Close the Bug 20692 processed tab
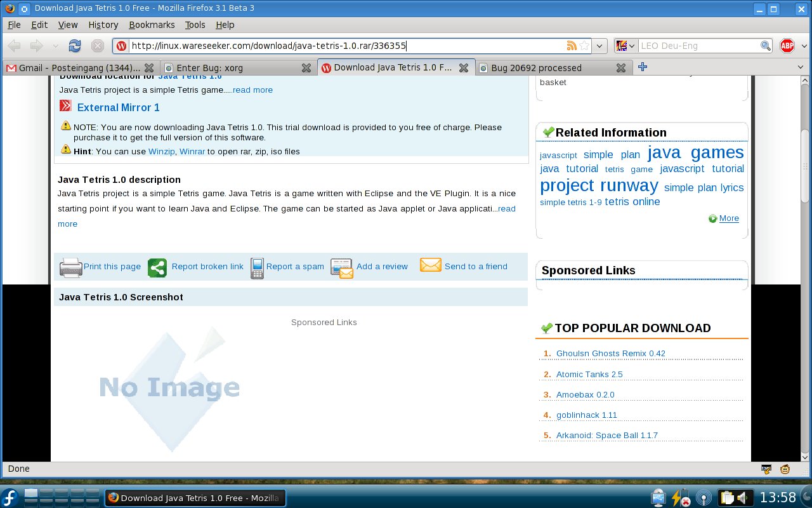 tap(621, 68)
